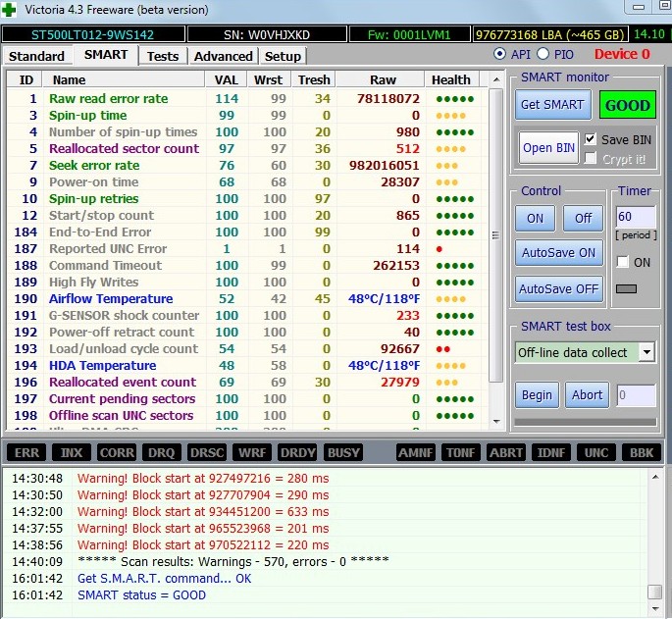The height and width of the screenshot is (619, 672).
Task: Click the BBK error indicator
Action: coord(642,452)
